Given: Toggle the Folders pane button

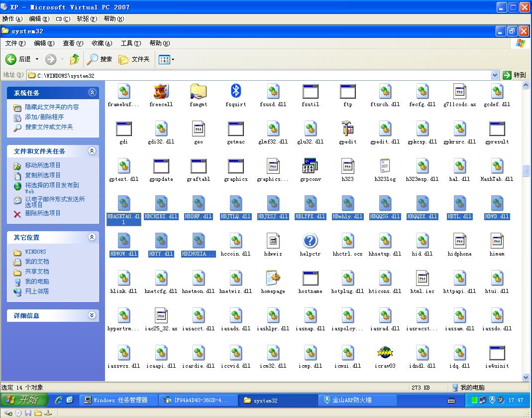Looking at the screenshot, I should coord(134,59).
